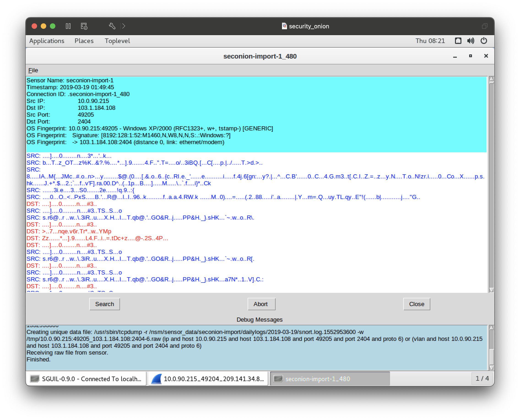Click the yellow macOS minimize button
Image resolution: width=520 pixels, height=420 pixels.
[43, 26]
